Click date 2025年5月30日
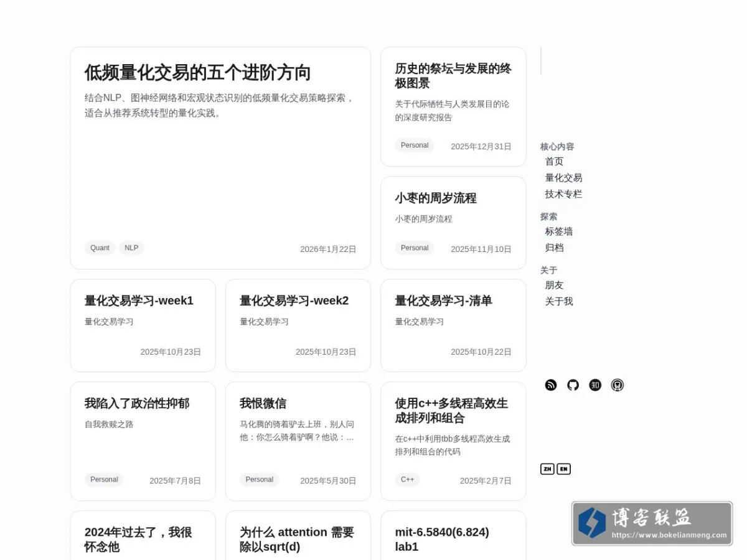 [328, 481]
